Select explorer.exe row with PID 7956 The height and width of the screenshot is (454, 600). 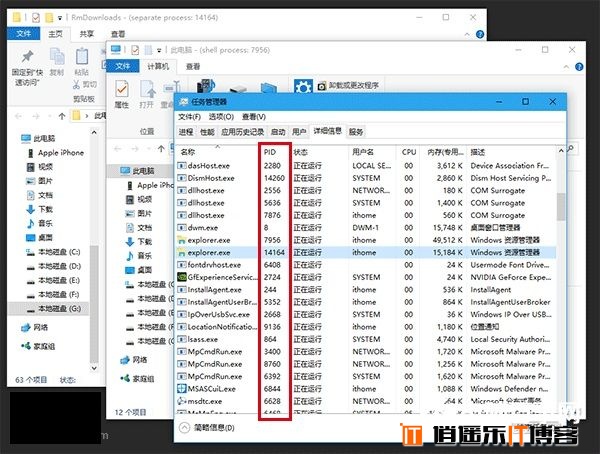click(x=366, y=240)
